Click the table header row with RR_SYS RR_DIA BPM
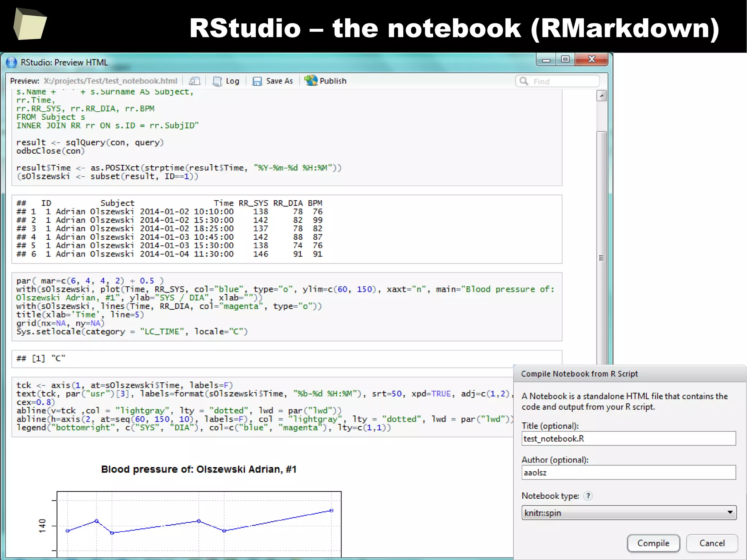The height and width of the screenshot is (560, 747). click(x=169, y=203)
